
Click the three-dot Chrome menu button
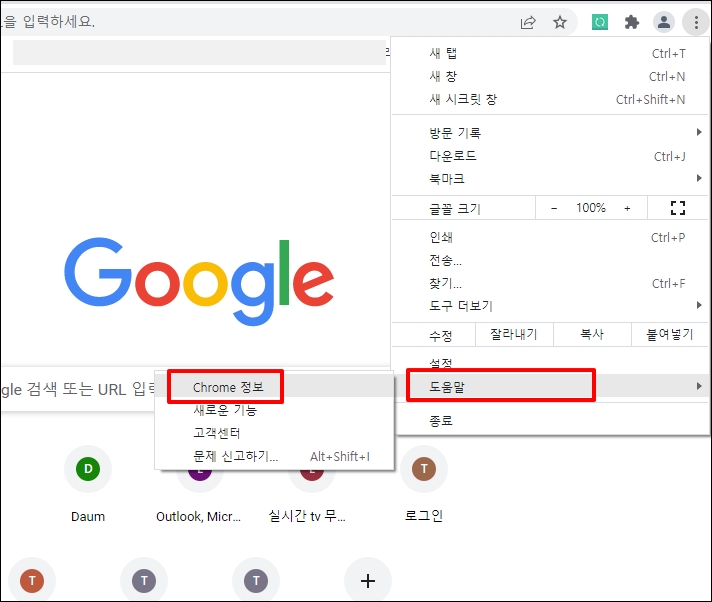[x=696, y=22]
